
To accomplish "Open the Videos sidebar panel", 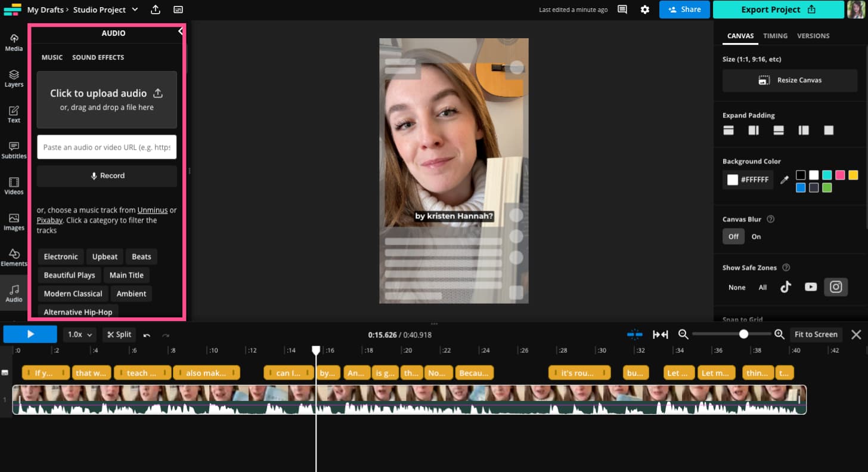I will 14,186.
